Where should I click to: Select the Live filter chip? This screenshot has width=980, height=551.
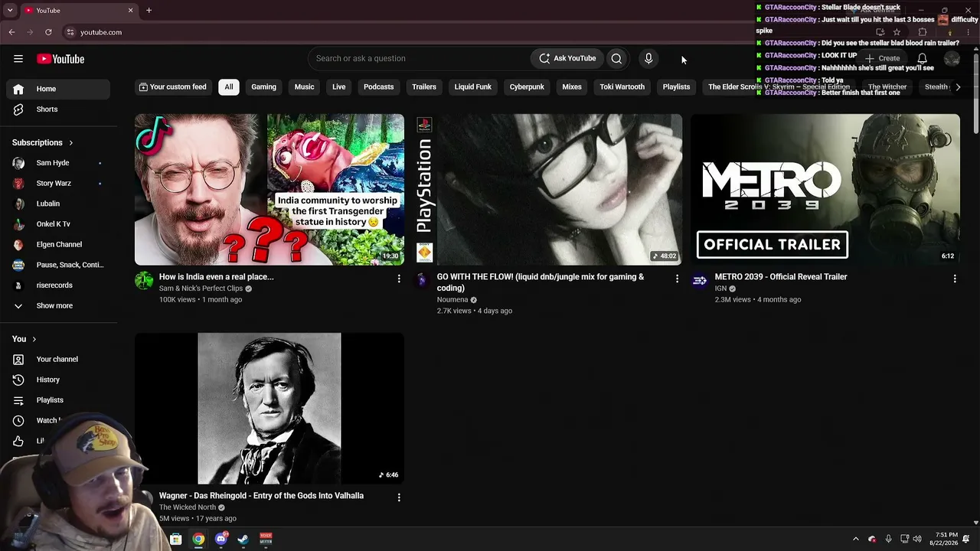point(339,87)
